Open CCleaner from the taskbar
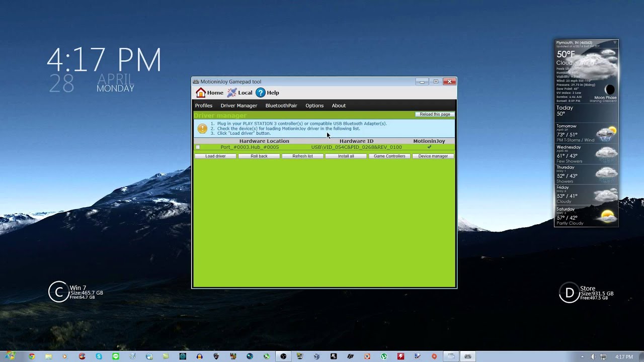This screenshot has width=644, height=362. tap(82, 356)
